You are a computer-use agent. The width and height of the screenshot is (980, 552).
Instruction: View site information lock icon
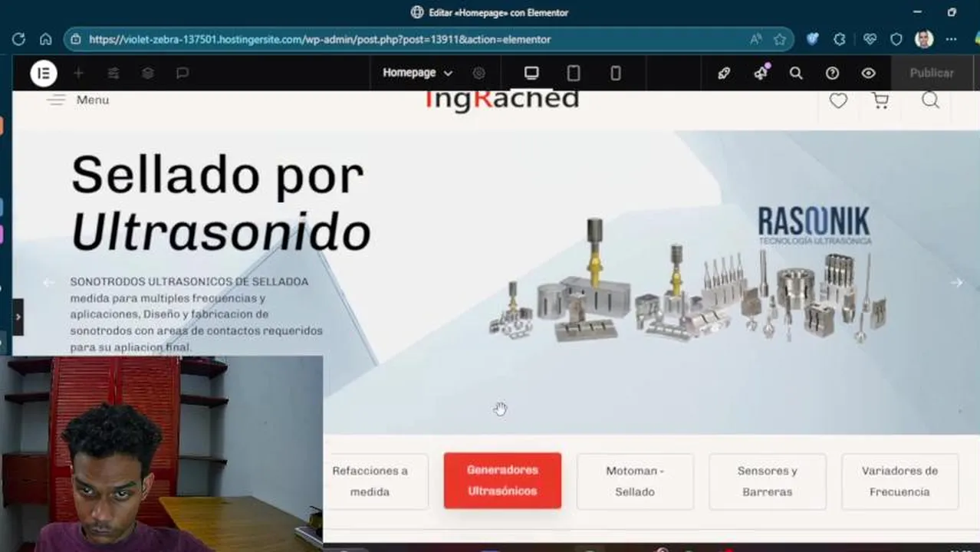click(75, 39)
